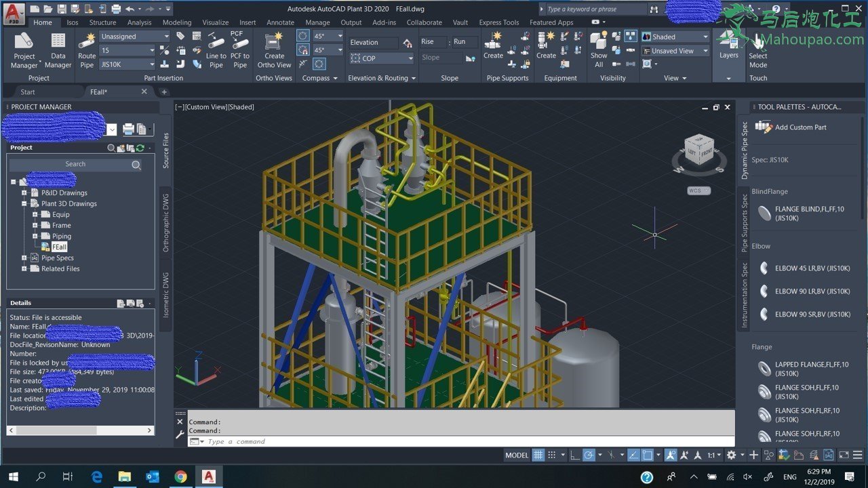Open the Modeling ribbon tab
Image resolution: width=868 pixels, height=488 pixels.
tap(177, 22)
